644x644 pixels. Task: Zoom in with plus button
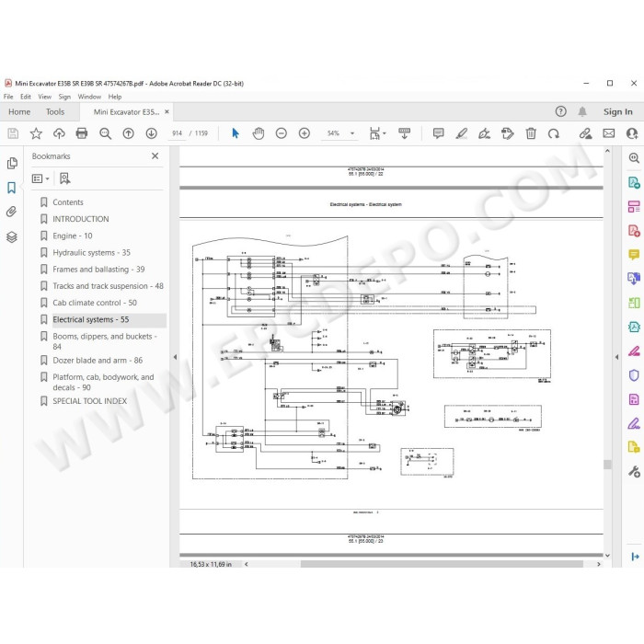pyautogui.click(x=305, y=133)
